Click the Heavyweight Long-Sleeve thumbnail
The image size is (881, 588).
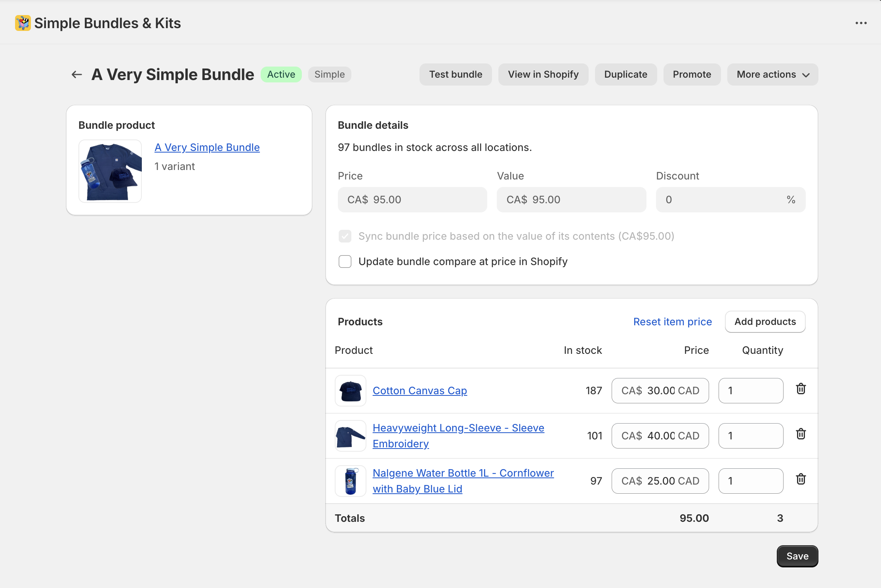click(x=351, y=436)
